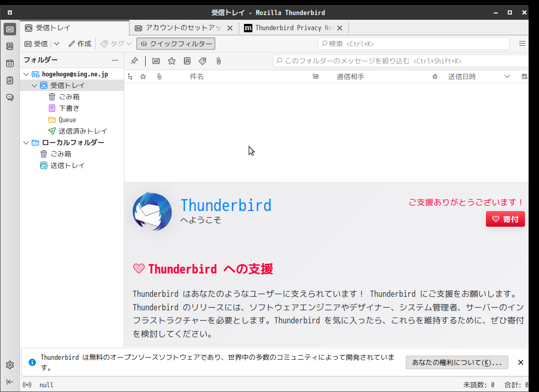This screenshot has height=392, width=539.
Task: Open Settings via the gear icon
Action: 10,365
